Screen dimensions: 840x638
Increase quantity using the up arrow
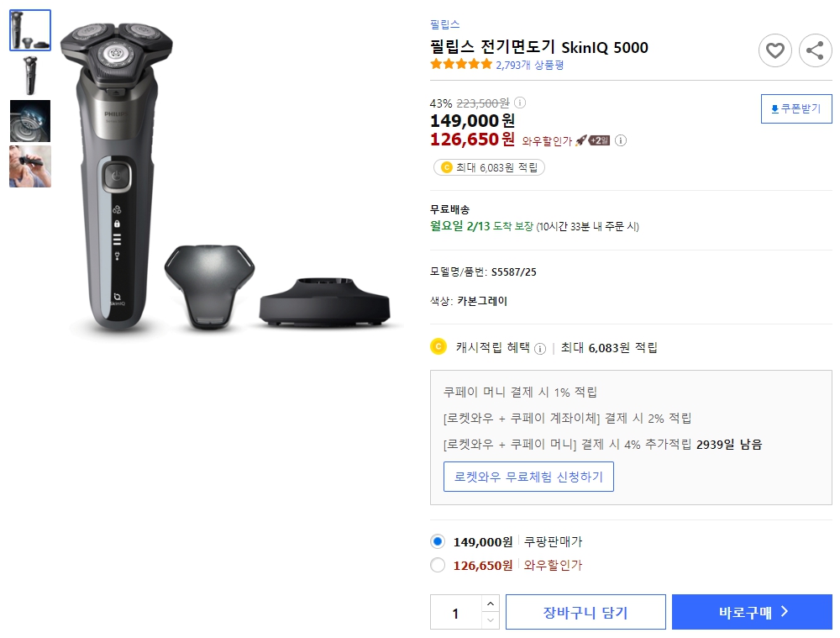[491, 604]
